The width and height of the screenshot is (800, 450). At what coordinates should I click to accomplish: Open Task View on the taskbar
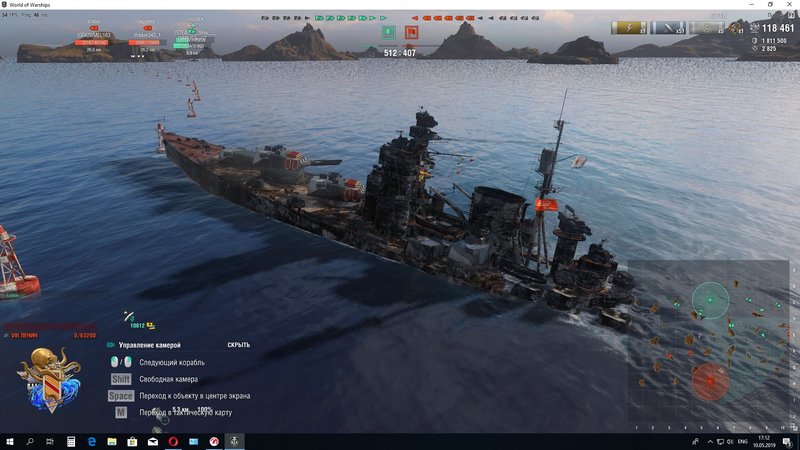point(49,441)
